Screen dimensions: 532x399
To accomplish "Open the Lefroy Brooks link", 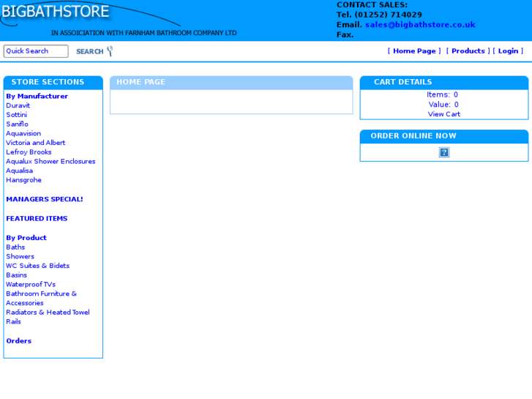I will tap(29, 152).
